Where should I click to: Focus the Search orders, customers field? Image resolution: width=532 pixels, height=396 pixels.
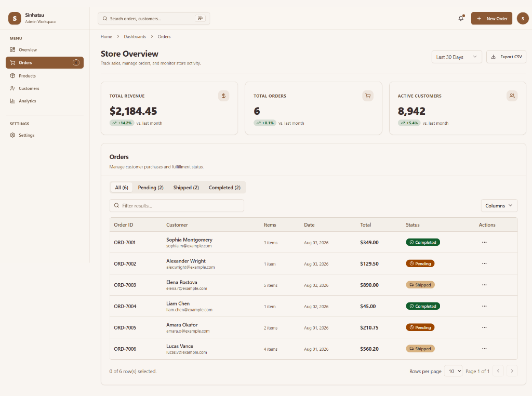(154, 18)
